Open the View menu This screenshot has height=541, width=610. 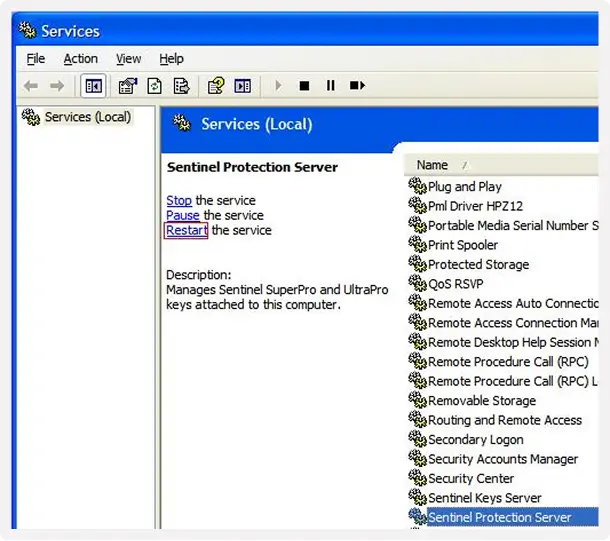[128, 59]
